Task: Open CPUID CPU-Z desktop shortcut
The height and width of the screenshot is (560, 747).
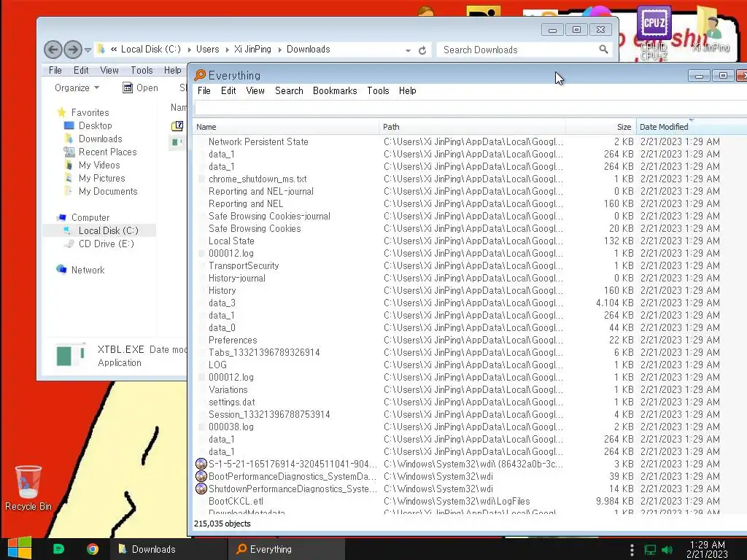Action: pos(654,32)
